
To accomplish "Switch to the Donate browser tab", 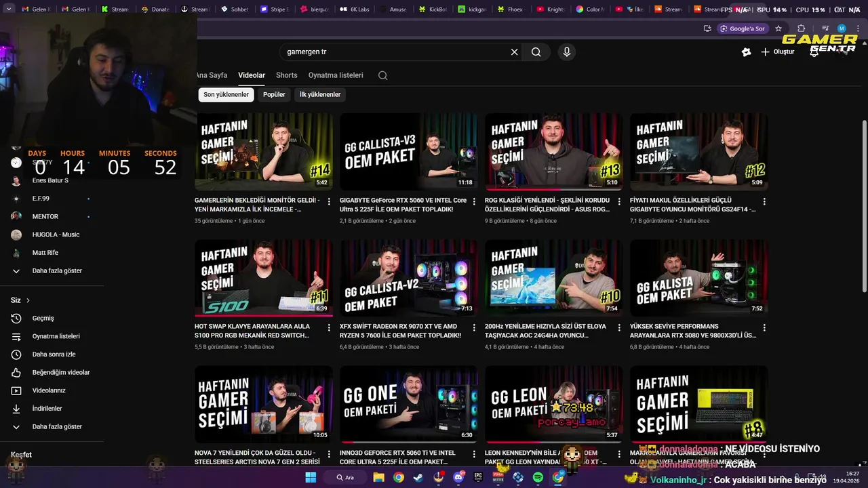I will click(x=155, y=9).
